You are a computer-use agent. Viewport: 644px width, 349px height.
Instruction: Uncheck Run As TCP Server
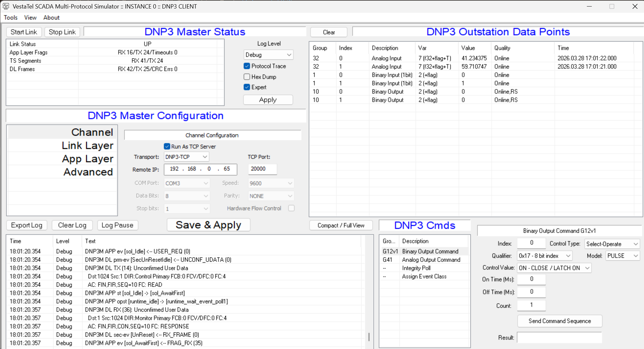click(x=167, y=146)
